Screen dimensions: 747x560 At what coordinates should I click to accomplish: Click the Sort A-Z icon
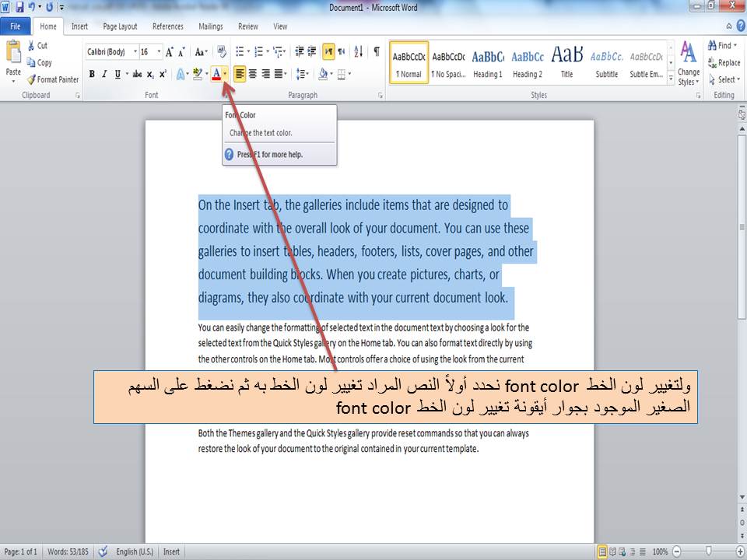358,51
